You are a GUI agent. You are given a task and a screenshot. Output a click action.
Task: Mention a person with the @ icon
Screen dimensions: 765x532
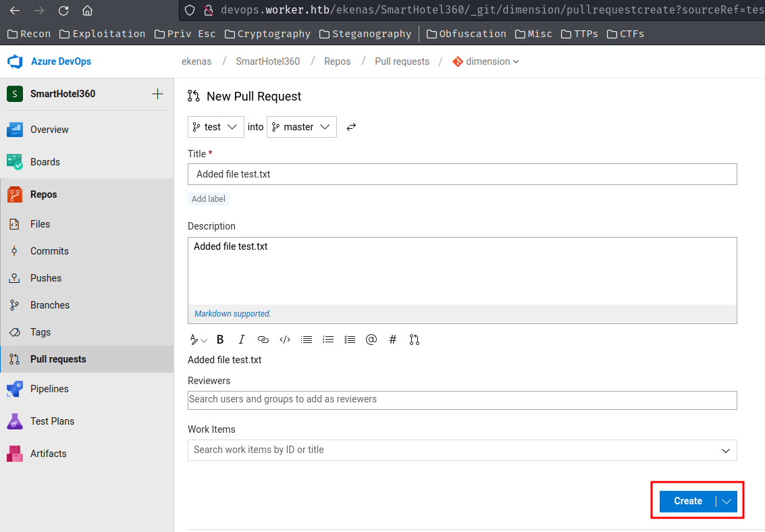pos(371,340)
